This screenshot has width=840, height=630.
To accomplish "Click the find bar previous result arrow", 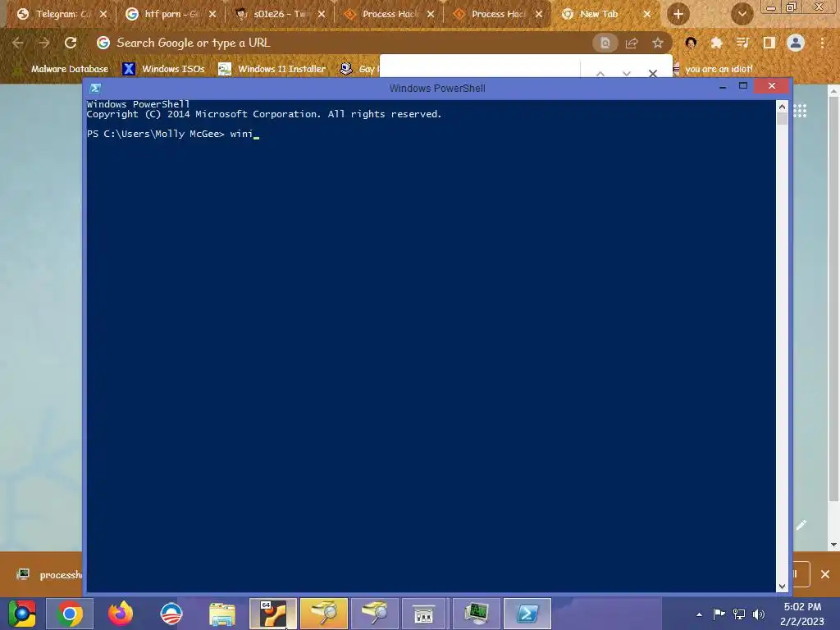I will pyautogui.click(x=600, y=73).
